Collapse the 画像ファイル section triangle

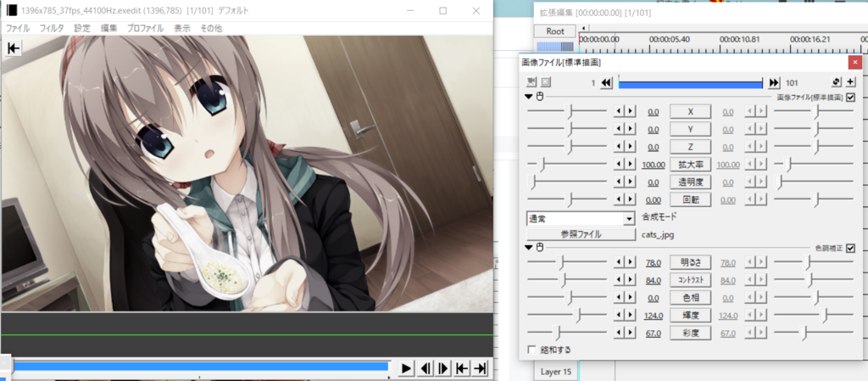click(x=530, y=97)
